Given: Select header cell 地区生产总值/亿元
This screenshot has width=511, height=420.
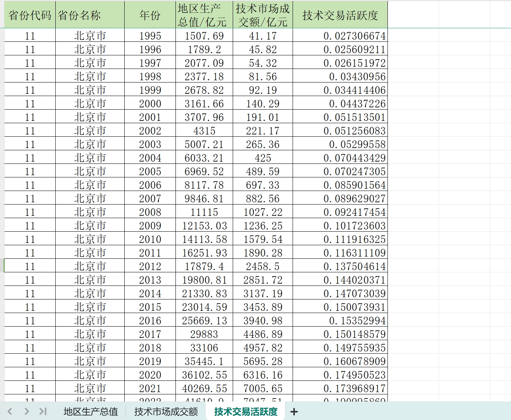Looking at the screenshot, I should (204, 15).
